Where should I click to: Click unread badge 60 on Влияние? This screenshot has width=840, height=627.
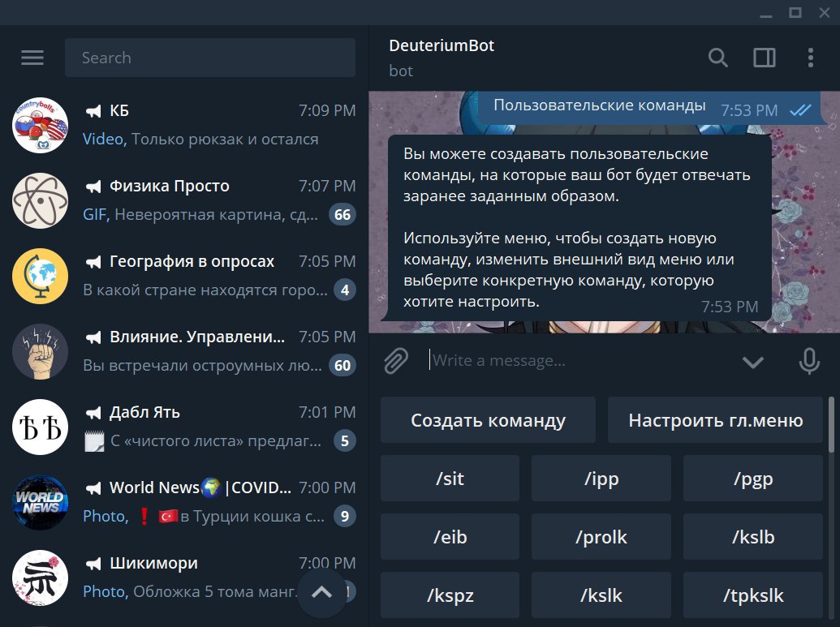[x=342, y=366]
